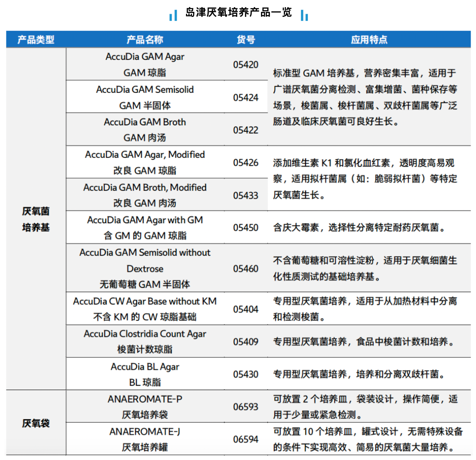Select the description starting 可放置 2 个培养皿
The height and width of the screenshot is (460, 476).
tap(365, 407)
